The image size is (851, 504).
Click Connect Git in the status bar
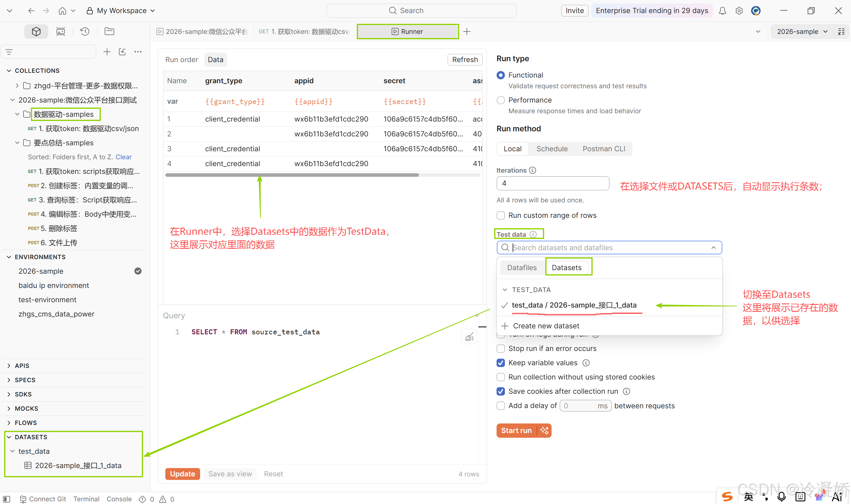point(43,499)
